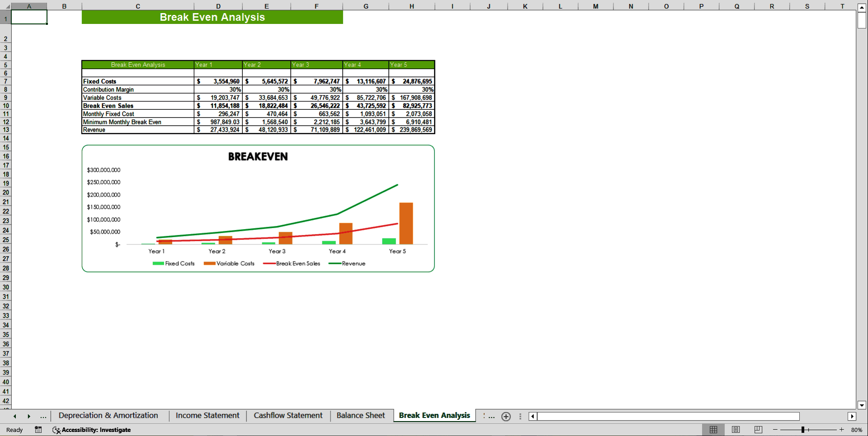Viewport: 868px width, 436px height.
Task: Switch to the Income Statement tab
Action: pos(207,415)
